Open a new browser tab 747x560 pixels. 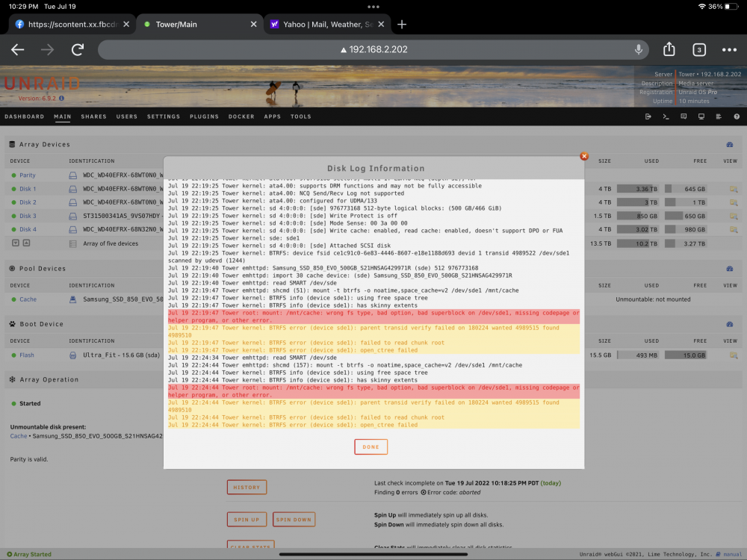pos(402,25)
